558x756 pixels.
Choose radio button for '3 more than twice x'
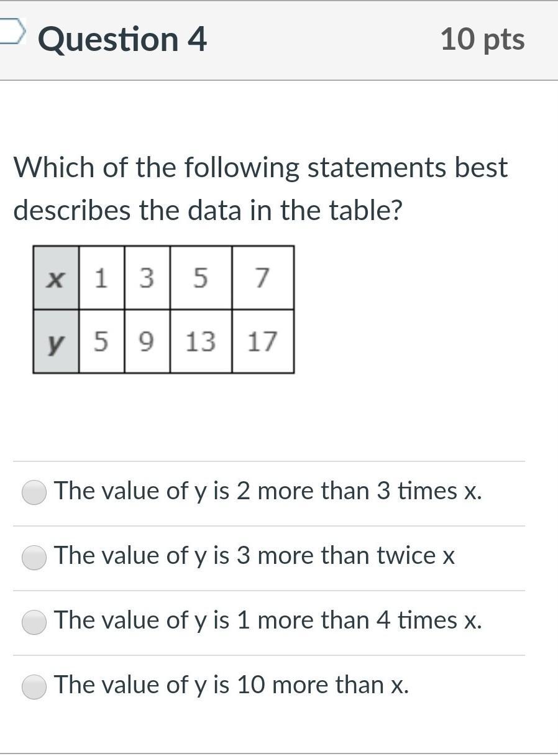[34, 557]
